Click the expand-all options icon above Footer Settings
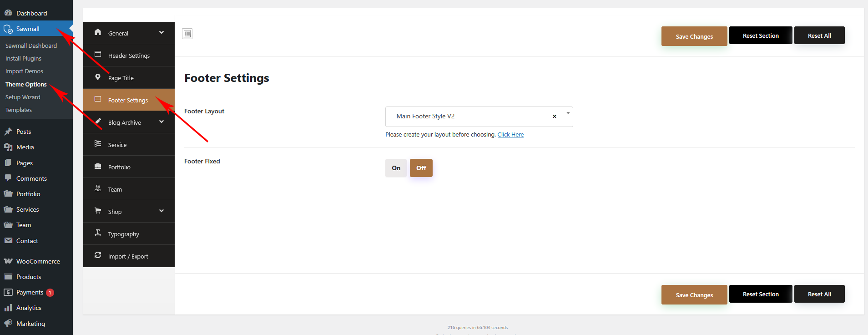 pyautogui.click(x=187, y=34)
